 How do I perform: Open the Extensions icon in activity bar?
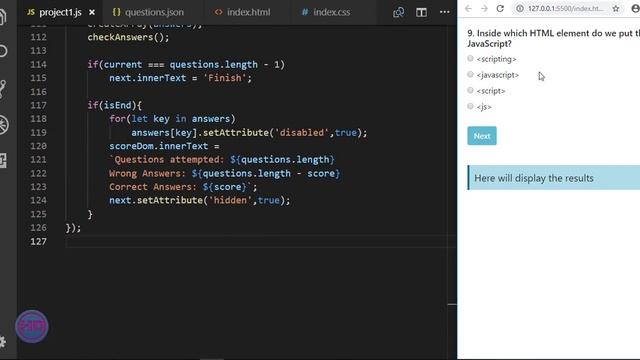(3, 160)
